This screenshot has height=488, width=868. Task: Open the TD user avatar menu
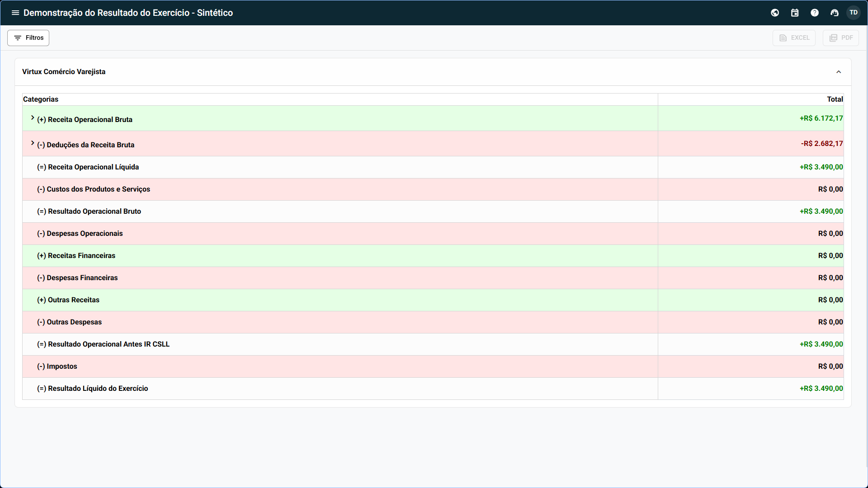854,13
